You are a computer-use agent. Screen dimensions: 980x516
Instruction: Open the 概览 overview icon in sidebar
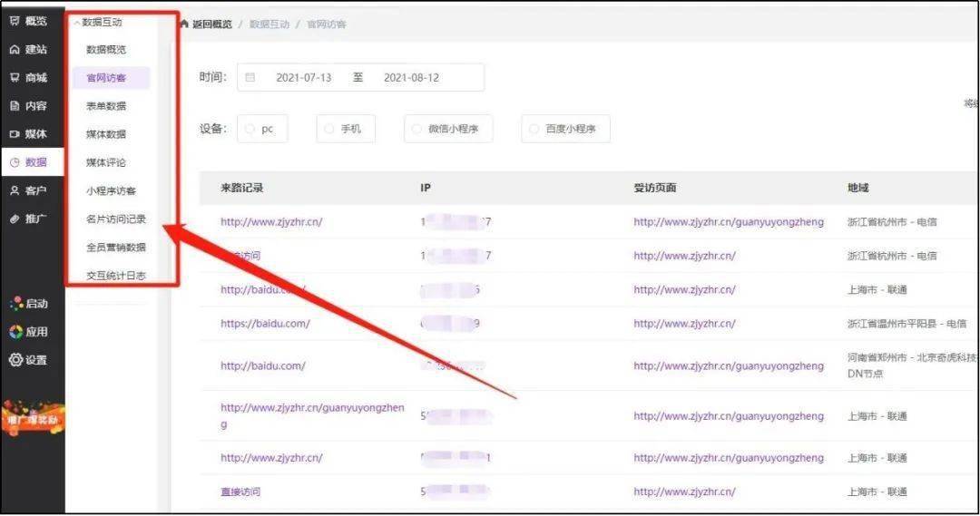click(x=15, y=21)
